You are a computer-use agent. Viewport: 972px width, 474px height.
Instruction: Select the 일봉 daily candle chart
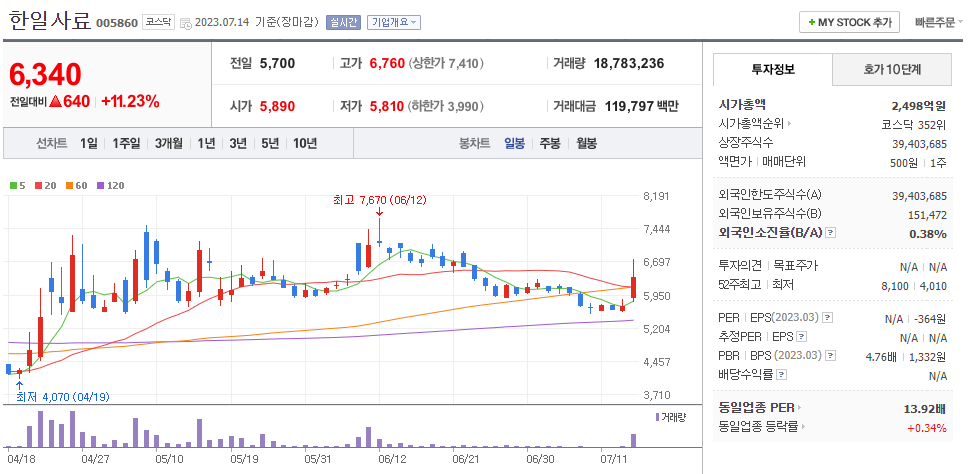pos(515,143)
